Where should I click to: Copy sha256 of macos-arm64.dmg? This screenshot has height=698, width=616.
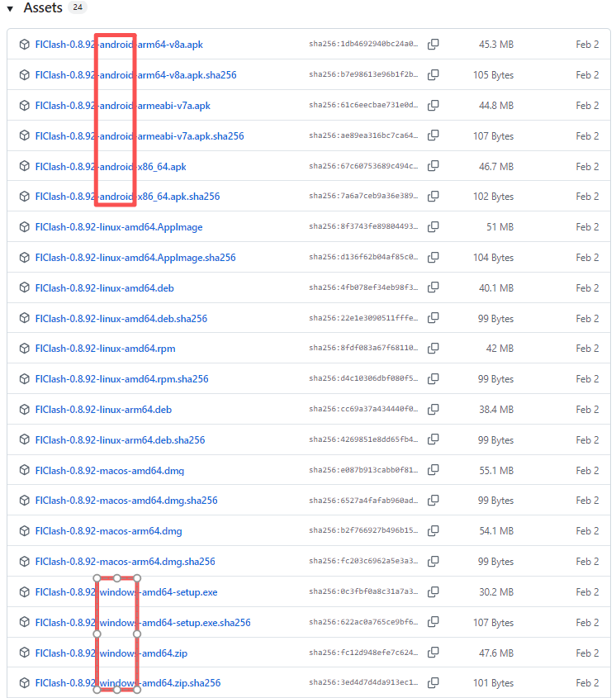[x=433, y=531]
